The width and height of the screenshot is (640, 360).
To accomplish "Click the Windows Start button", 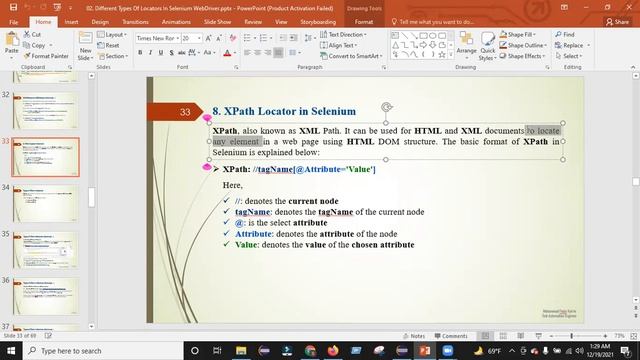I will click(x=11, y=351).
